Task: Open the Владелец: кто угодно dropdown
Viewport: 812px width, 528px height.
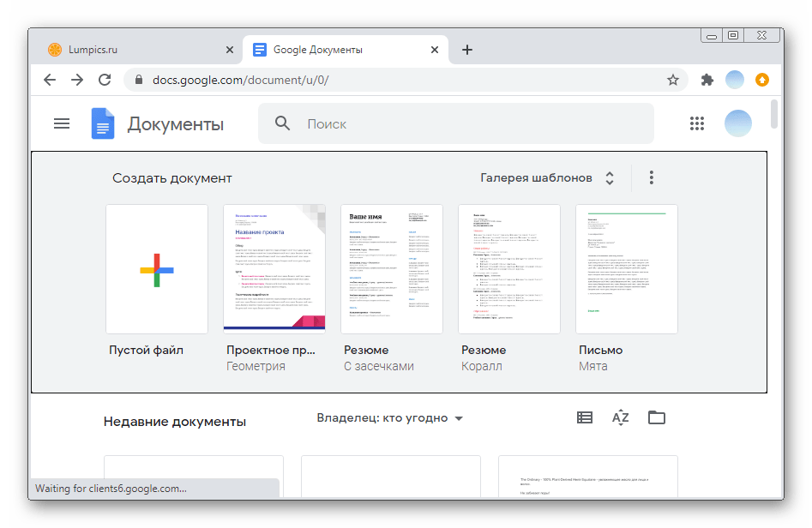Action: pos(390,417)
